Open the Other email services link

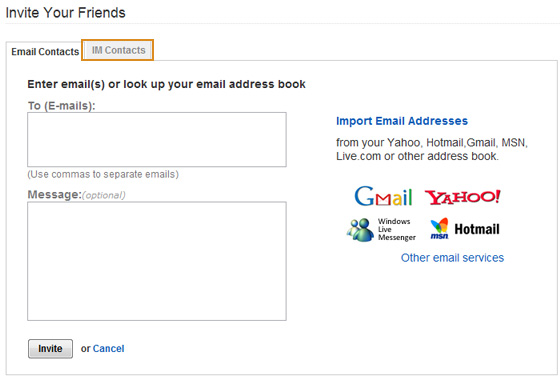(452, 258)
